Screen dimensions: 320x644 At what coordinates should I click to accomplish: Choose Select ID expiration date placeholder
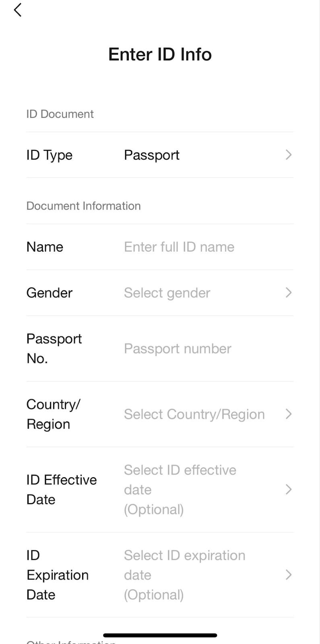click(184, 575)
